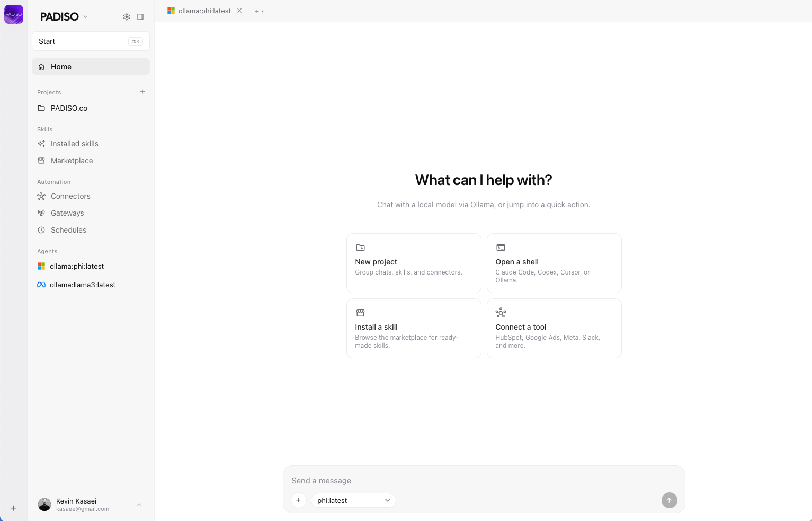Click the PADISO logo in the dock

13,14
